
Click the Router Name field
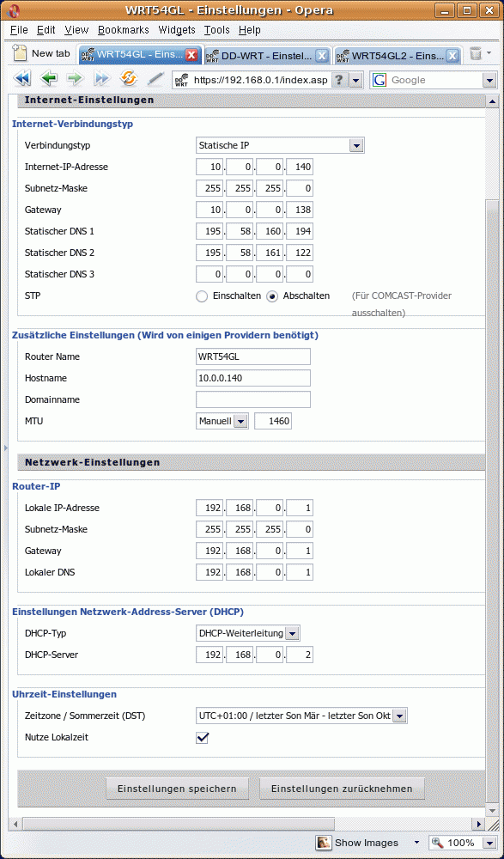click(253, 356)
